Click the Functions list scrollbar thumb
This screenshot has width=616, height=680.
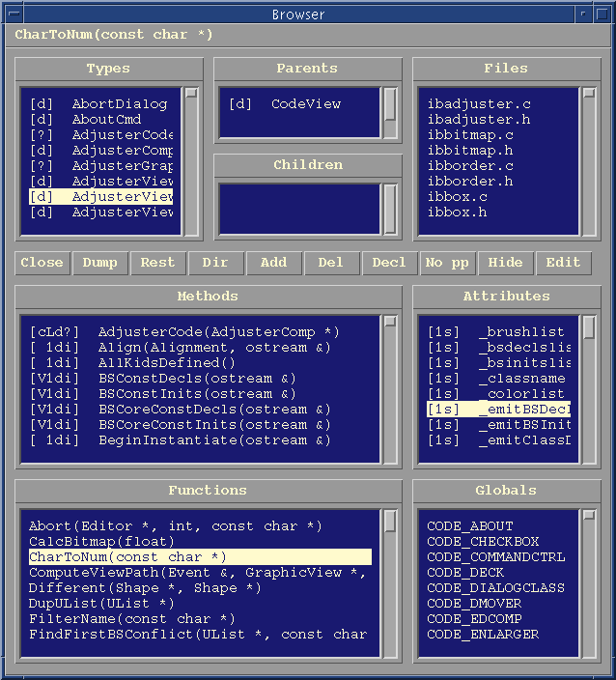(390, 522)
